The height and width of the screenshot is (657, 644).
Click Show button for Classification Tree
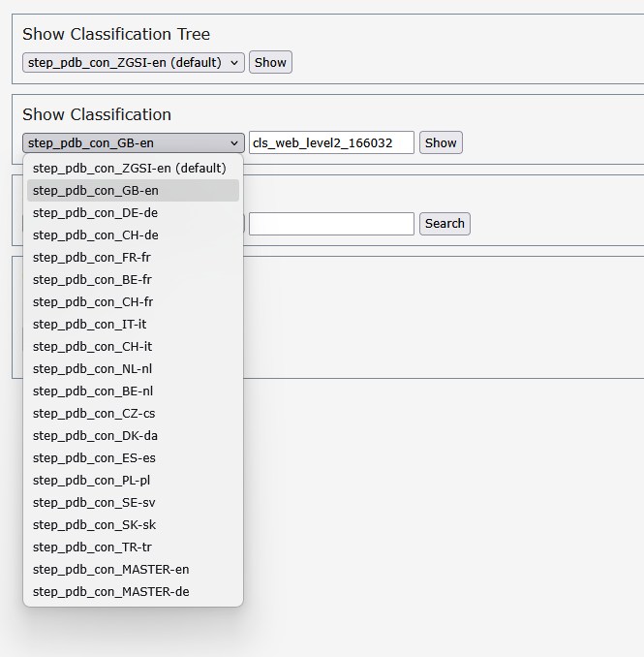(270, 62)
